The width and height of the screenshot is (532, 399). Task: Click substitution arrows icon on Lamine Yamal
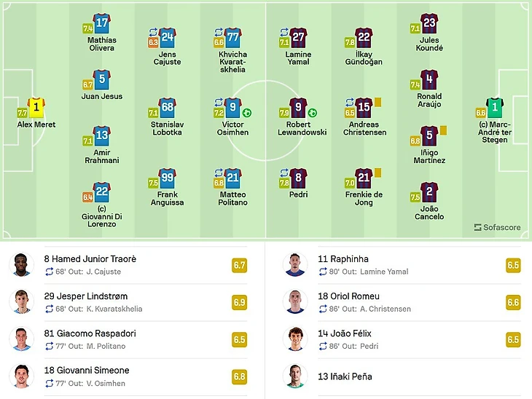coord(284,32)
